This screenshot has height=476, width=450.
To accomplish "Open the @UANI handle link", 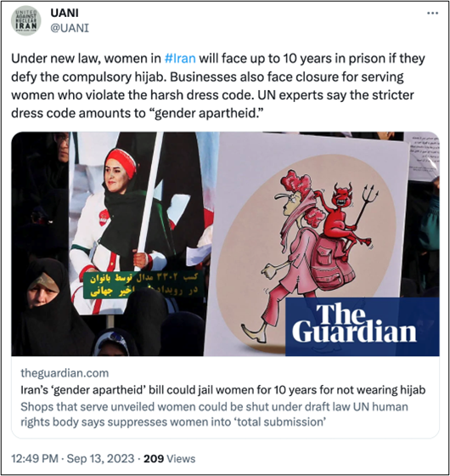I will [70, 28].
